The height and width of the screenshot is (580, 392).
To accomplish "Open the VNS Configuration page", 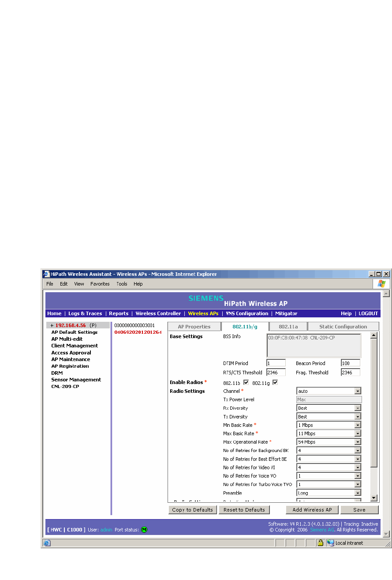I will coord(247,313).
